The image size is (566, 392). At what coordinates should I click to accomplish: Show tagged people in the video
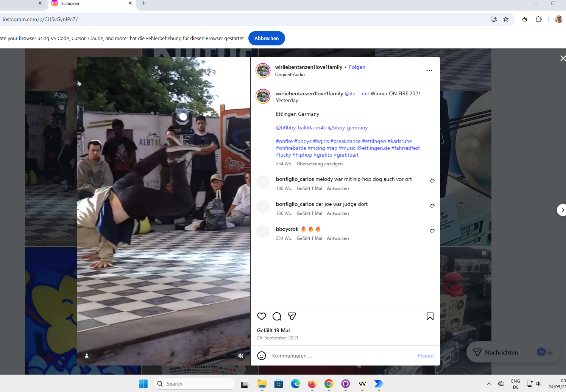pyautogui.click(x=87, y=356)
